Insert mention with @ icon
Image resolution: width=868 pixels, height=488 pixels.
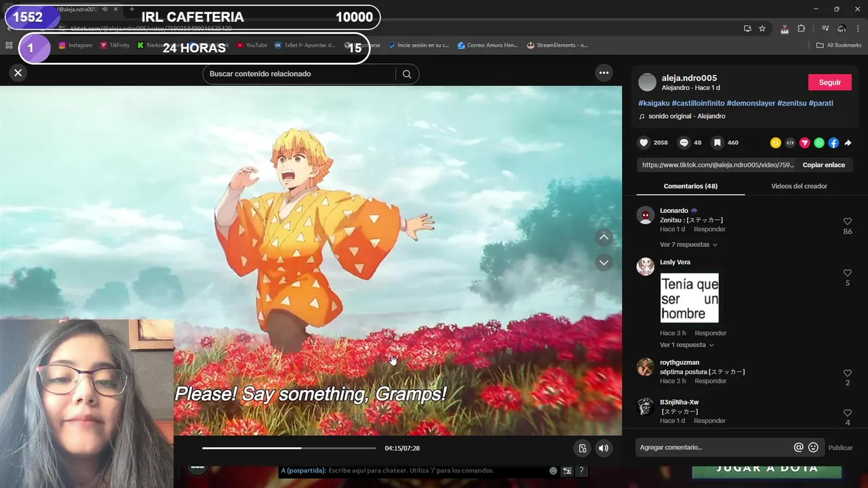pos(798,447)
